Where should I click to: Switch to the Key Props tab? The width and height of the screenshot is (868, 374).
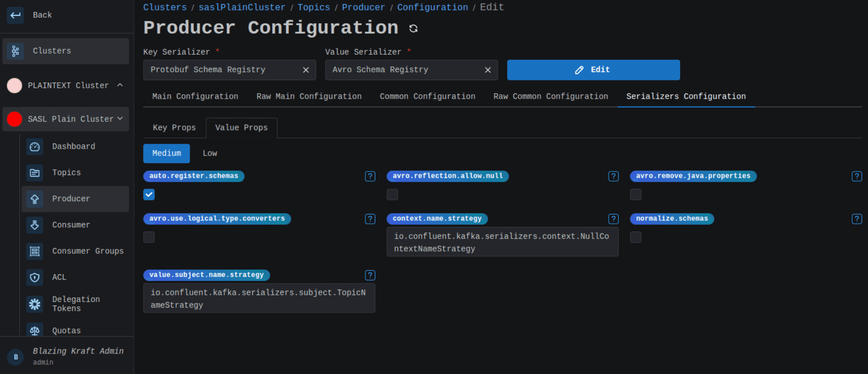pos(174,128)
